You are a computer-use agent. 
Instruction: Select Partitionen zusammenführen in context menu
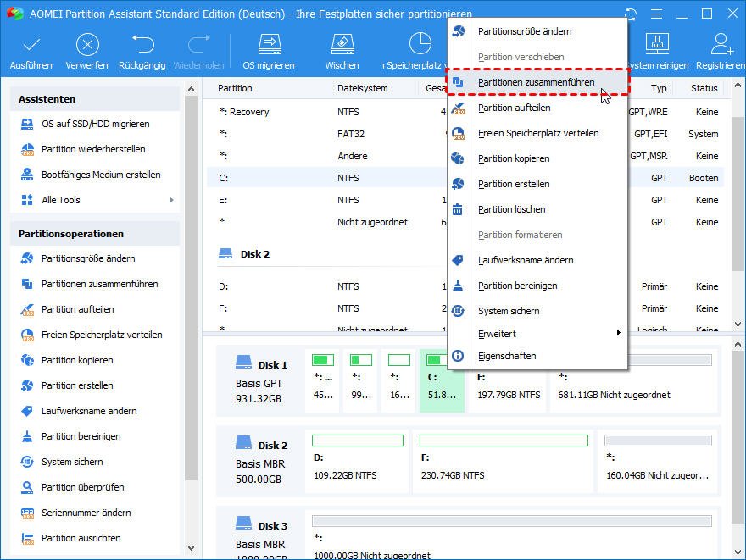pyautogui.click(x=537, y=82)
